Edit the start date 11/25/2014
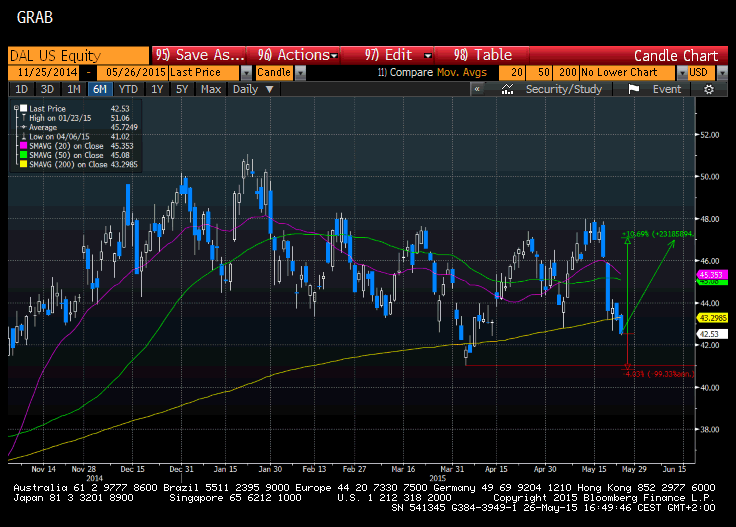The height and width of the screenshot is (527, 736). tap(44, 73)
